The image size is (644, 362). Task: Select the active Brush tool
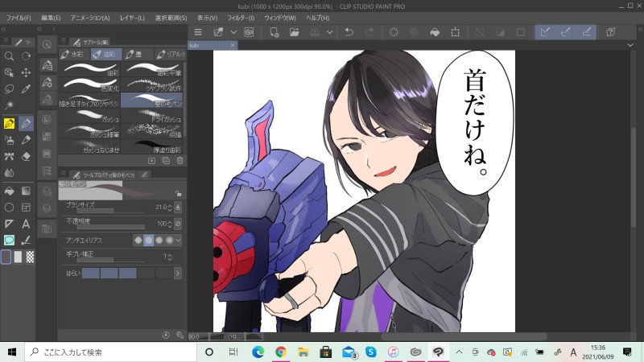[26, 123]
